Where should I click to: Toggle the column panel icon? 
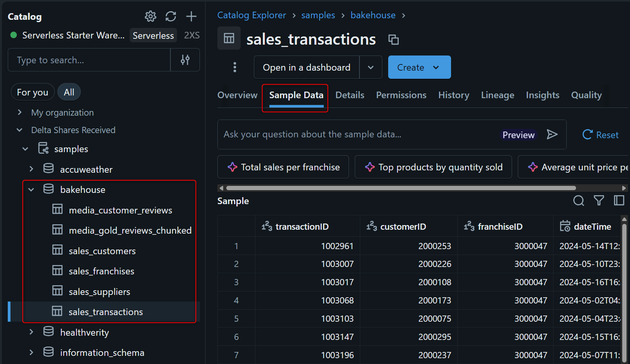[619, 201]
